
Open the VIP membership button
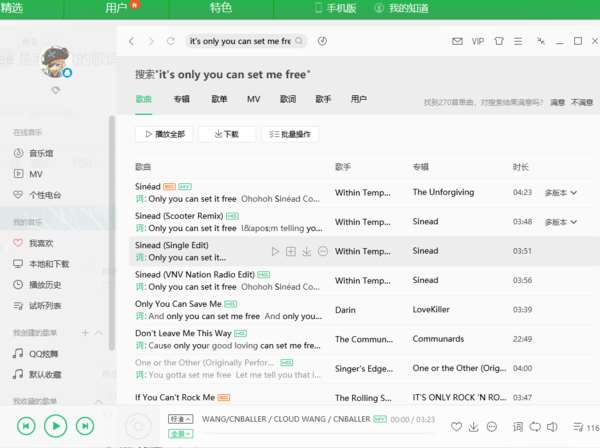478,41
